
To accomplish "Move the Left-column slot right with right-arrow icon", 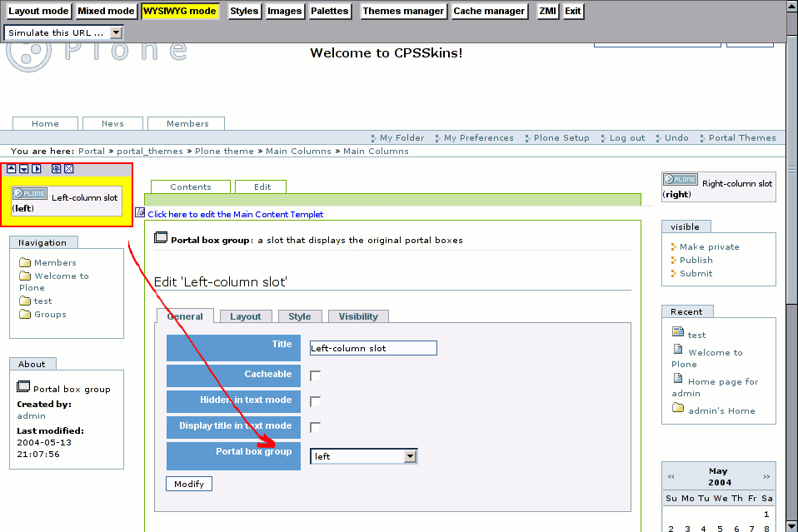I will point(37,169).
